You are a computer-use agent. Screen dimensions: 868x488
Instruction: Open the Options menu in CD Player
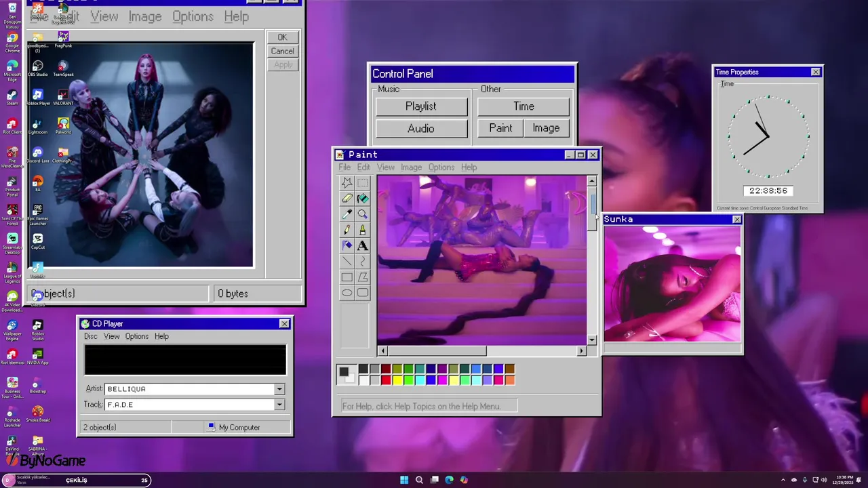coord(136,336)
